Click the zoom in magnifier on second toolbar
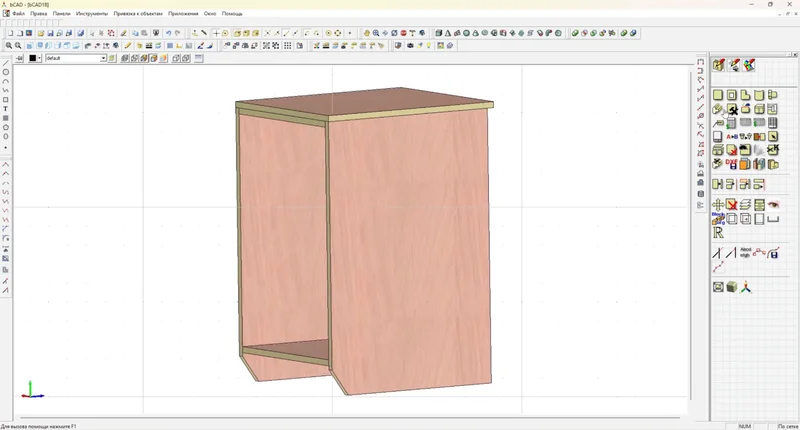The width and height of the screenshot is (800, 430). pos(9,45)
